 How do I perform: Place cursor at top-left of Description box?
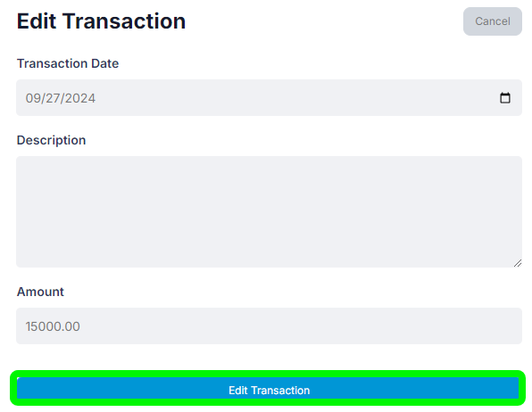pyautogui.click(x=22, y=162)
